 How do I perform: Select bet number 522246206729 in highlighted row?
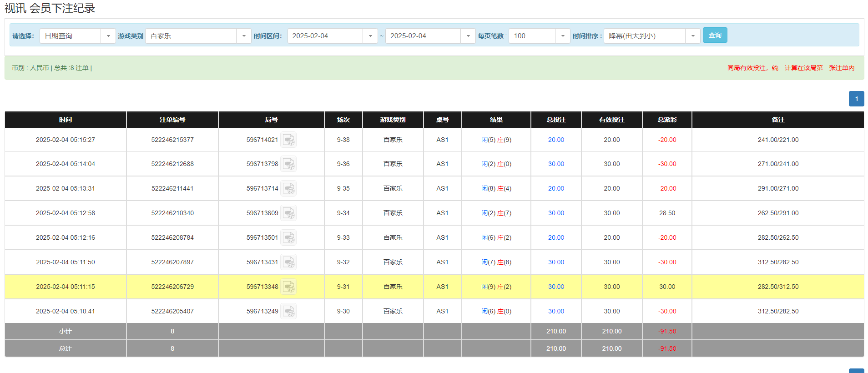point(172,287)
